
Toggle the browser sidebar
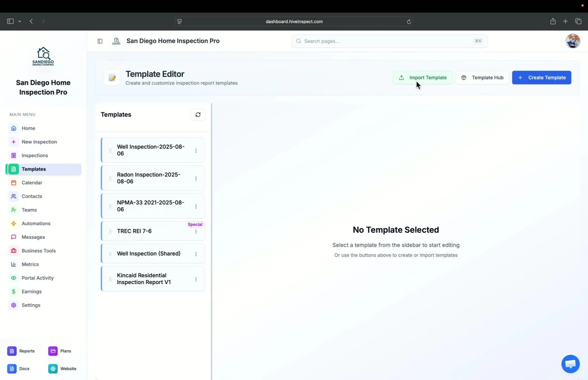click(x=10, y=21)
